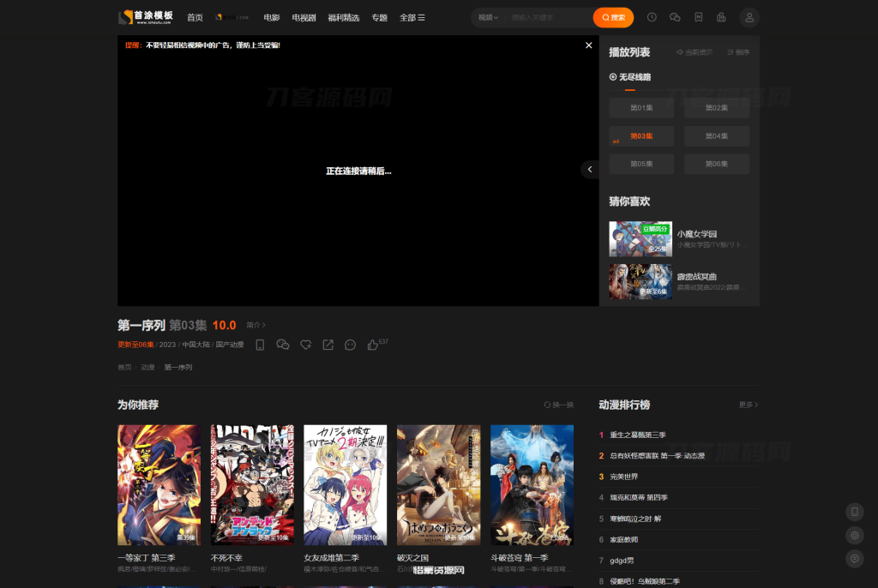Image resolution: width=878 pixels, height=588 pixels.
Task: Expand the 简介 synopsis section
Action: click(255, 325)
